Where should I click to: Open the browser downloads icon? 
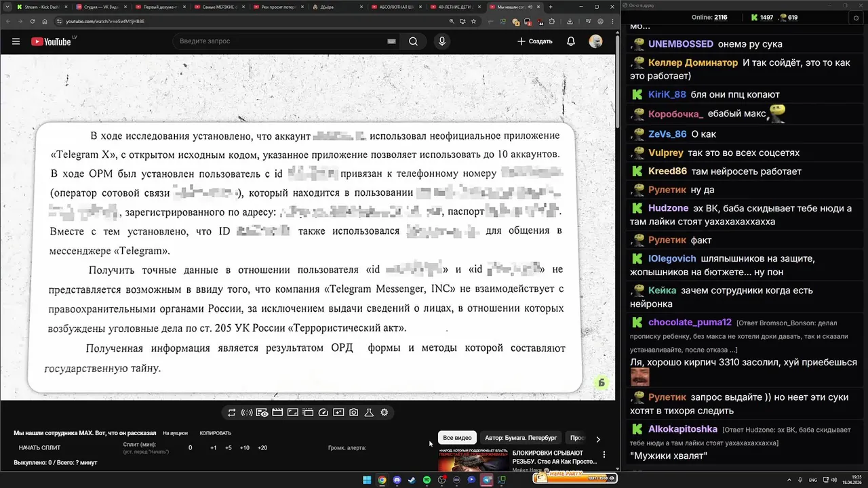pos(570,21)
